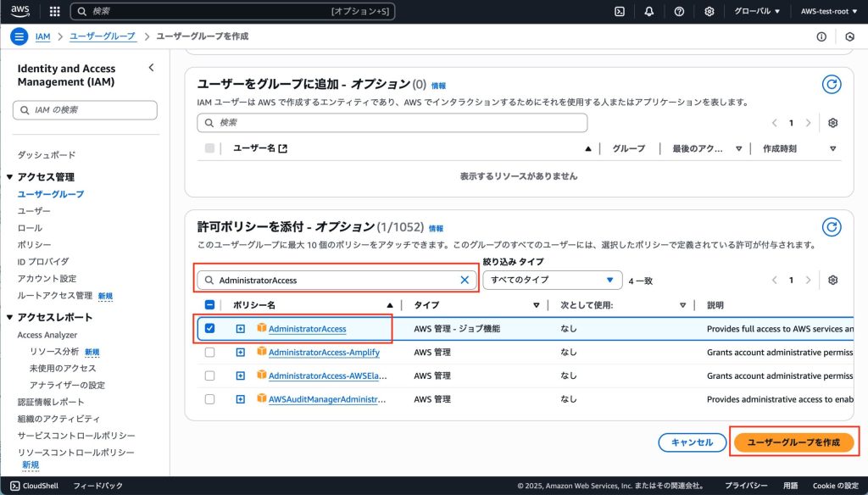Open アカウント設定 in the sidebar
This screenshot has width=868, height=495.
(x=47, y=279)
